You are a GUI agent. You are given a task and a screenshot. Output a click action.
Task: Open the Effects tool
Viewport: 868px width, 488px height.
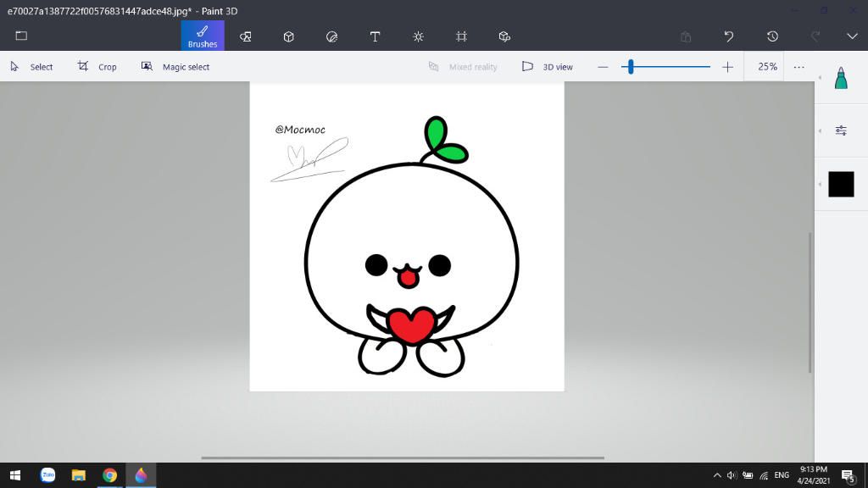coord(419,36)
